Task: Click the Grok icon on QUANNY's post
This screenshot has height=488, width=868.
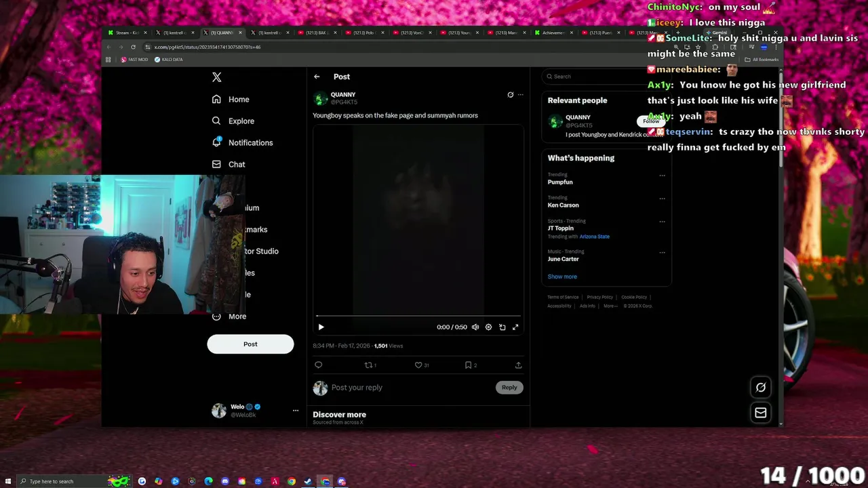Action: [x=511, y=95]
